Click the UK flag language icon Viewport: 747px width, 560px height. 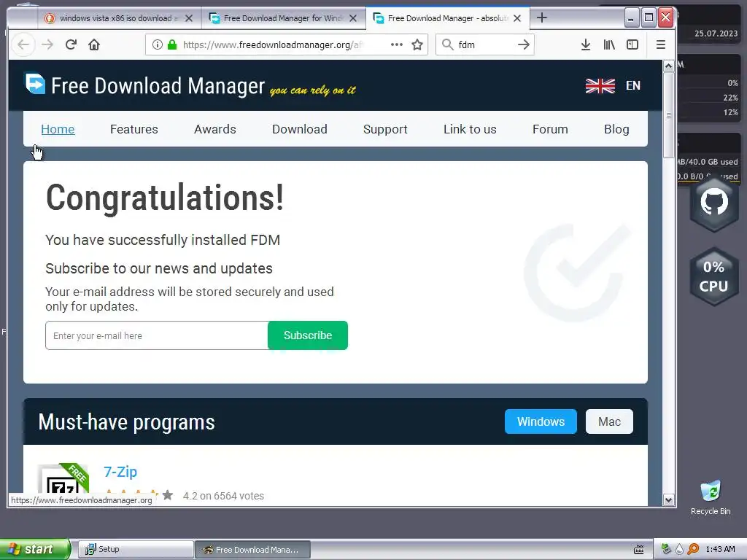pyautogui.click(x=600, y=86)
